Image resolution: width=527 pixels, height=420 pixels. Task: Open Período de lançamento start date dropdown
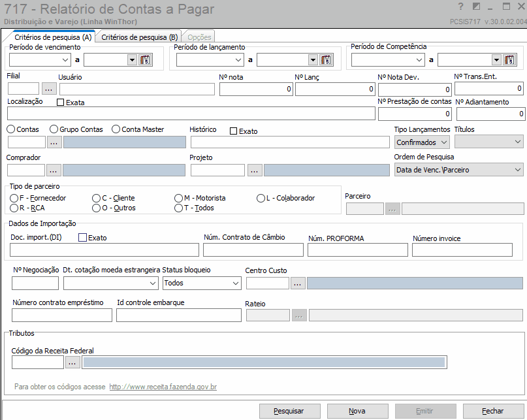pos(238,60)
